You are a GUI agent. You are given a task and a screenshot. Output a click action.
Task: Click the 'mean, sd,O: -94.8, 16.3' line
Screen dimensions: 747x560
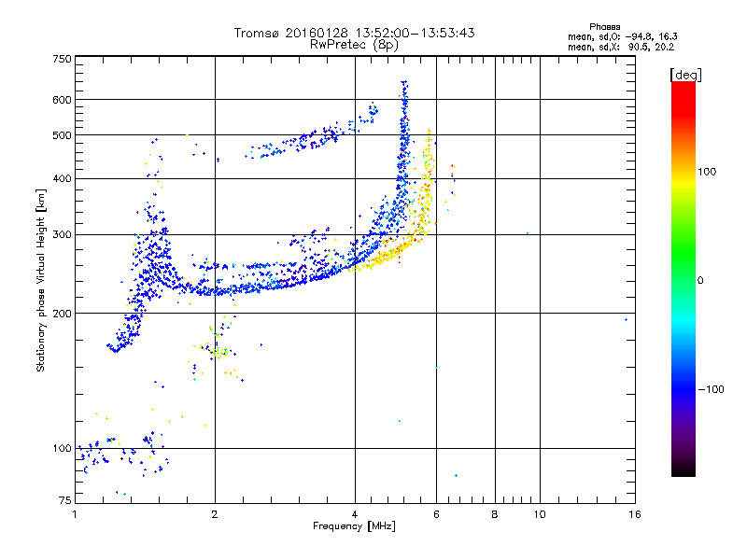[622, 36]
